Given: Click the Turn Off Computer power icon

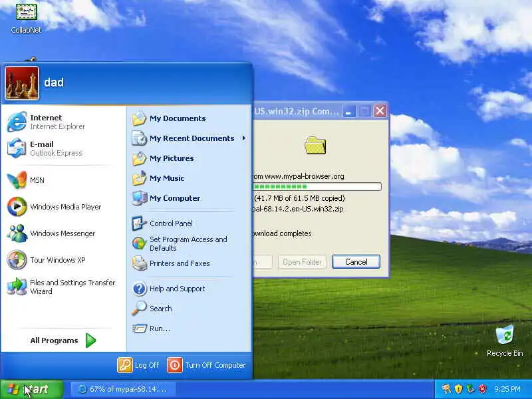Looking at the screenshot, I should [175, 365].
